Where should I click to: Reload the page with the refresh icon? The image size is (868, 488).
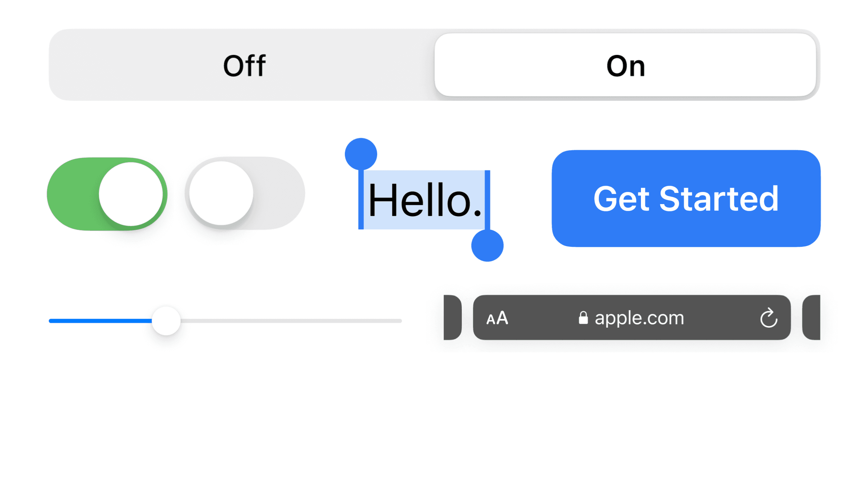[768, 318]
